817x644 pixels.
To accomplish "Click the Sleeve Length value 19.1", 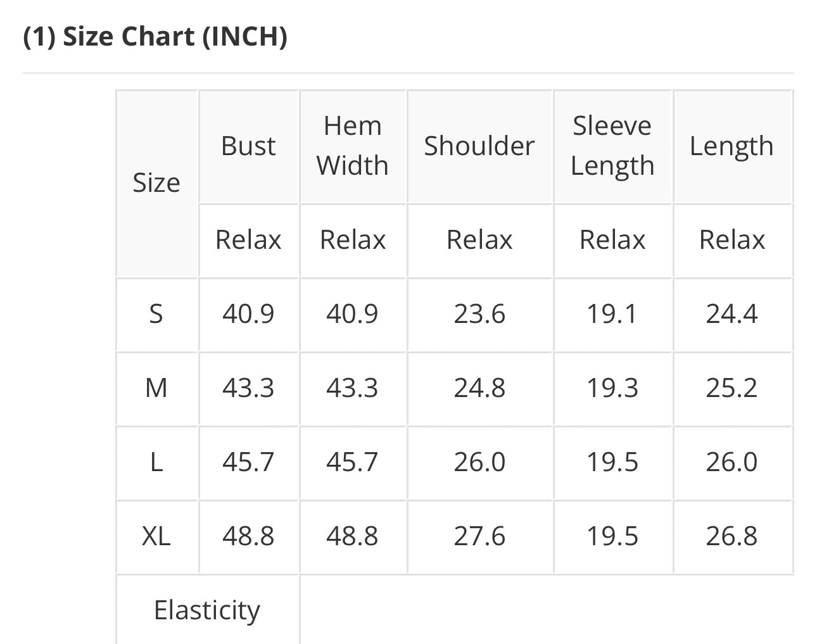I will click(x=612, y=314).
